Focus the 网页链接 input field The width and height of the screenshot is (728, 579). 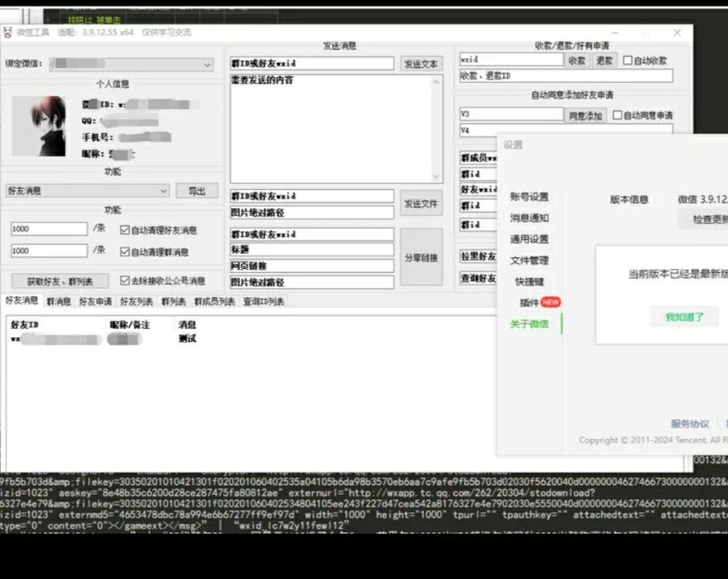(312, 266)
